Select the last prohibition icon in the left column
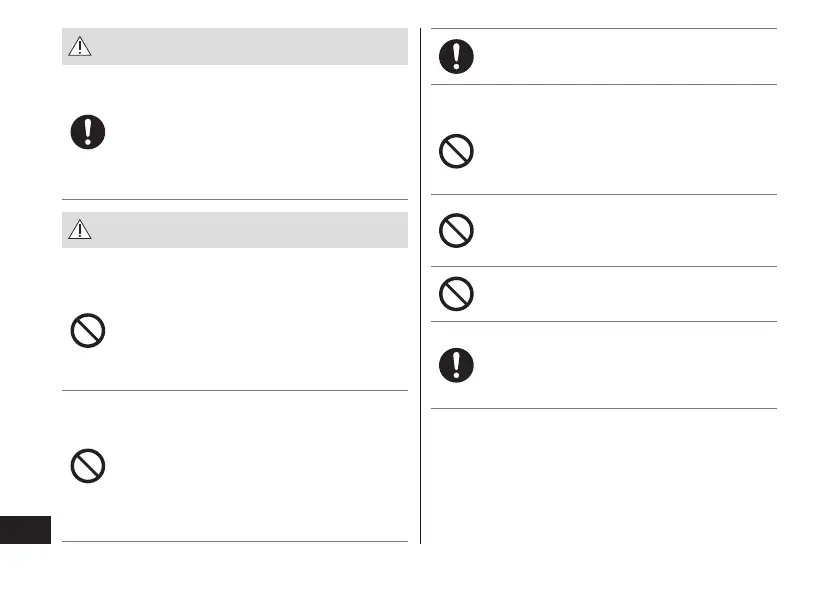This screenshot has width=839, height=595. coord(88,467)
